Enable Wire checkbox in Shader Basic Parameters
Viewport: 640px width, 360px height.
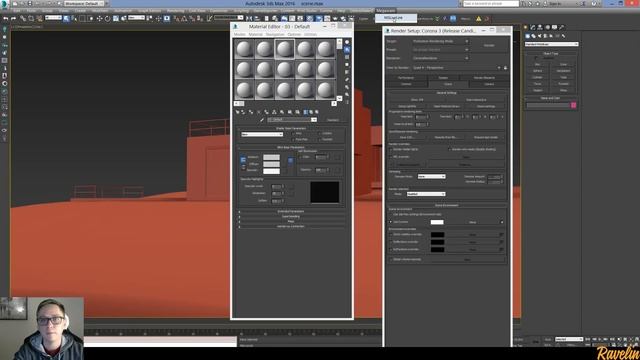coord(293,133)
